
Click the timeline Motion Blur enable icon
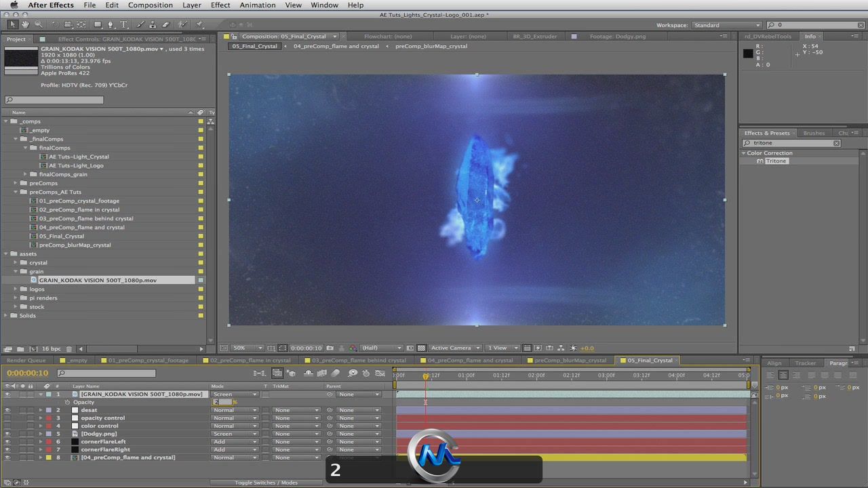tap(335, 373)
